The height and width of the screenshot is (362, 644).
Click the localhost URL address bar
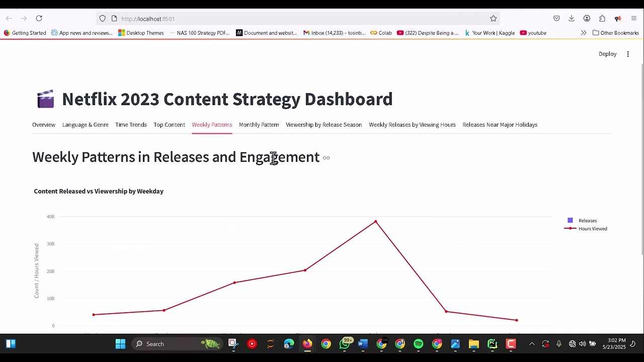point(297,19)
